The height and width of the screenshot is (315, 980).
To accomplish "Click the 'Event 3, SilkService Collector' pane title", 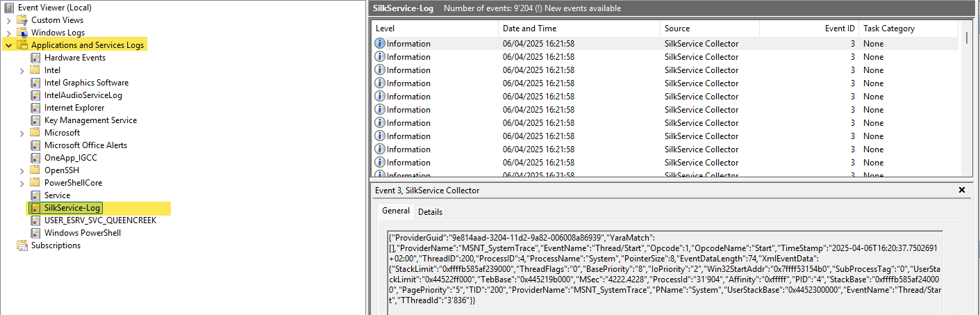I will [x=427, y=190].
